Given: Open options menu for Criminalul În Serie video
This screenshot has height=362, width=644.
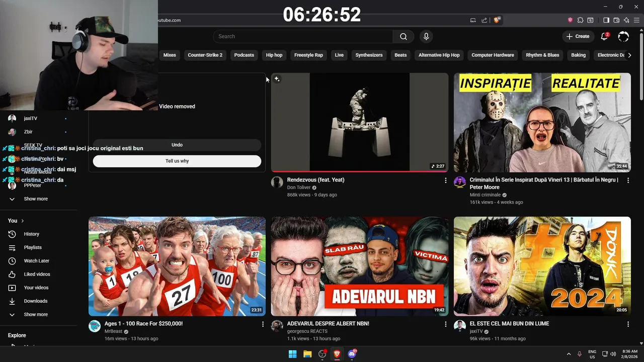Looking at the screenshot, I should (x=628, y=180).
